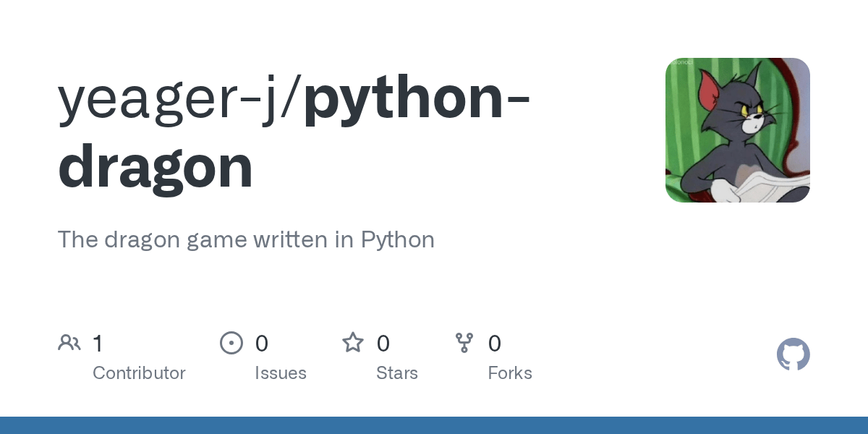Open the "Forks" label
Viewport: 868px width, 434px height.
(x=509, y=373)
